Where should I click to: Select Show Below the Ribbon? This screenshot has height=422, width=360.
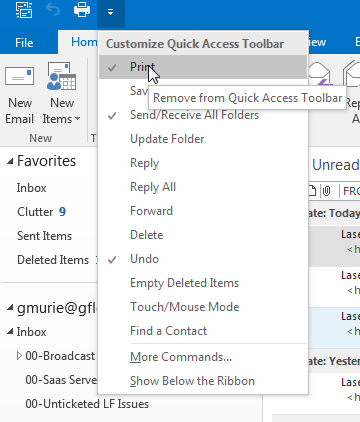[203, 381]
